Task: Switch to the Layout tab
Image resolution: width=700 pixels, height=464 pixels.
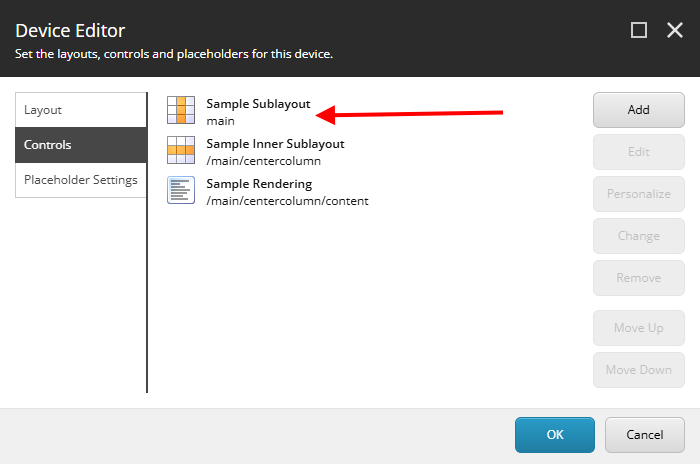Action: point(81,110)
